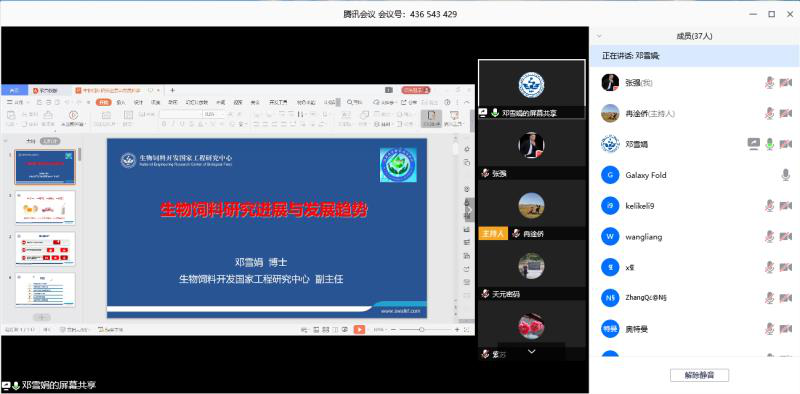Viewport: 800px width, 394px height.
Task: Toggle 邓雪娟's green microphone icon
Action: (x=770, y=144)
